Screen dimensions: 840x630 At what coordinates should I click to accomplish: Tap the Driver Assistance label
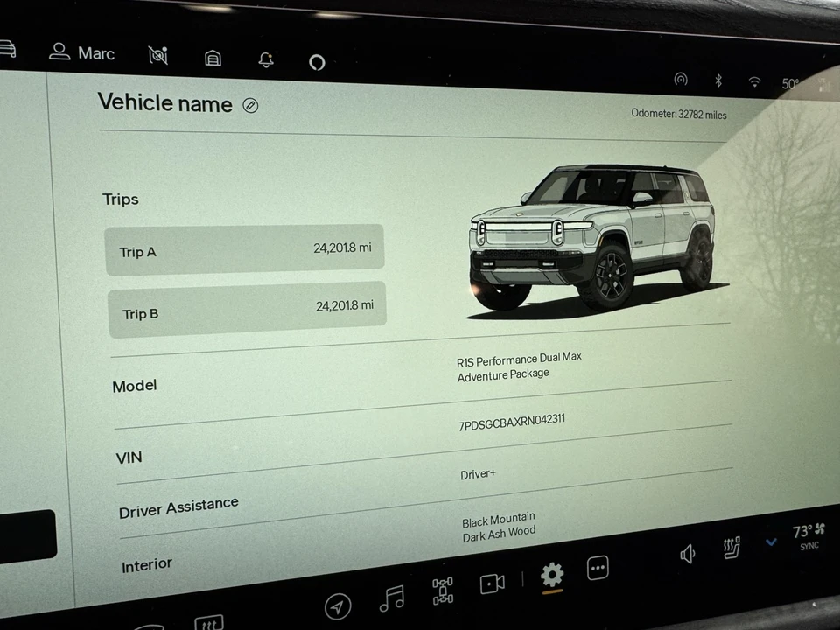point(178,507)
